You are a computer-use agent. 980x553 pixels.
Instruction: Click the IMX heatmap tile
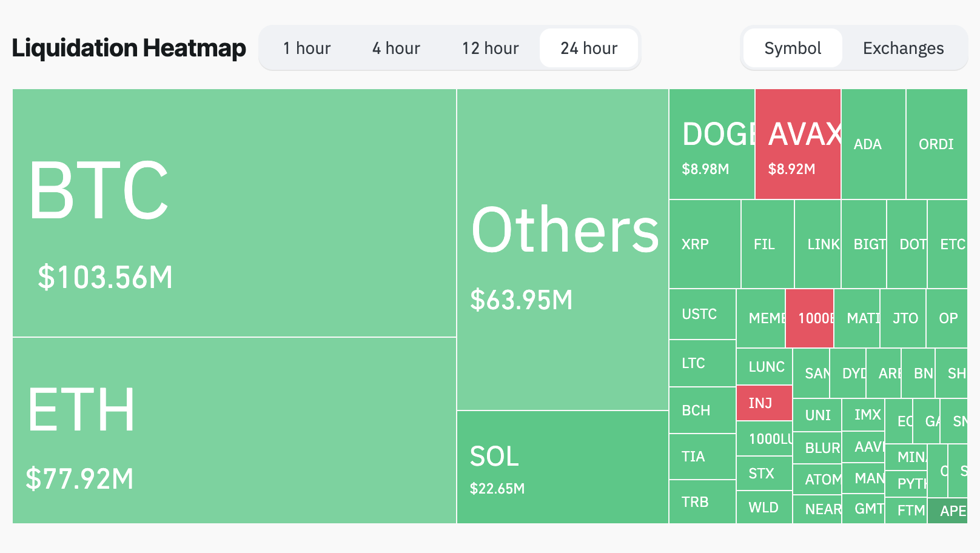tap(864, 415)
